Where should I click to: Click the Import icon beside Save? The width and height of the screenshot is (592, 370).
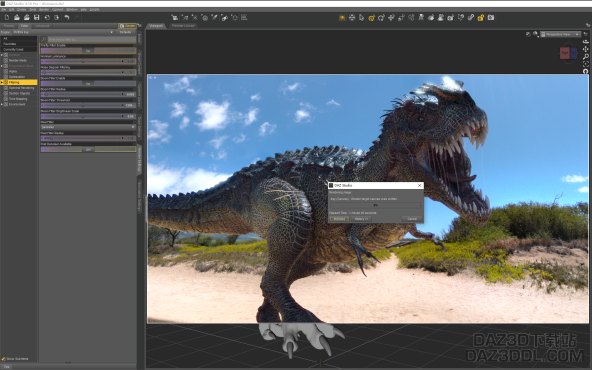[x=47, y=17]
